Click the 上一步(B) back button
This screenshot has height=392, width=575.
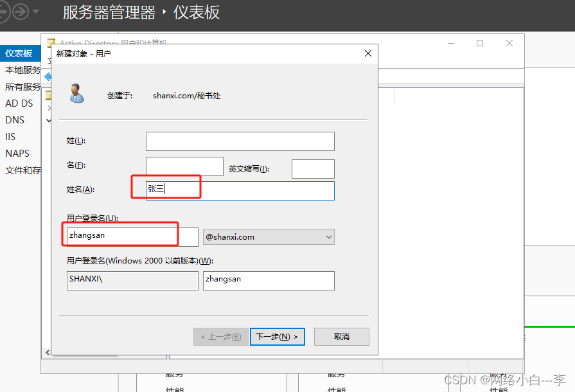(x=221, y=337)
